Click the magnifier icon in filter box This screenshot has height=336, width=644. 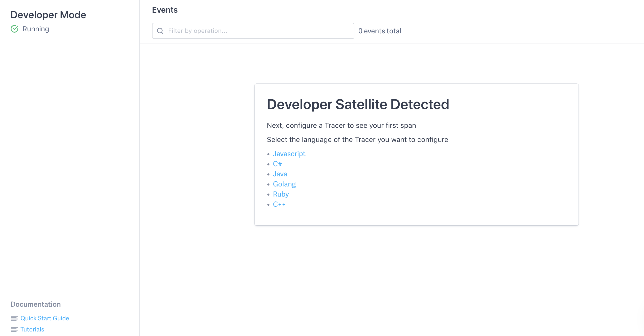[160, 31]
